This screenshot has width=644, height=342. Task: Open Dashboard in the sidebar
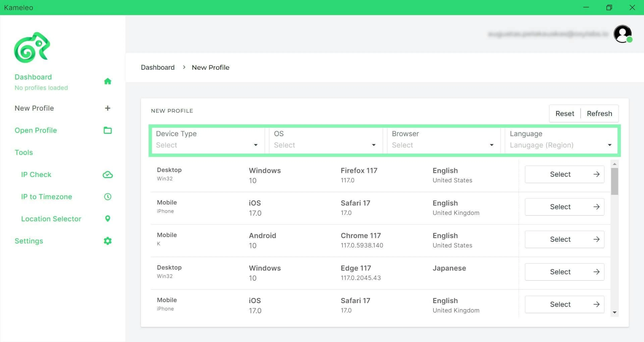pyautogui.click(x=33, y=77)
